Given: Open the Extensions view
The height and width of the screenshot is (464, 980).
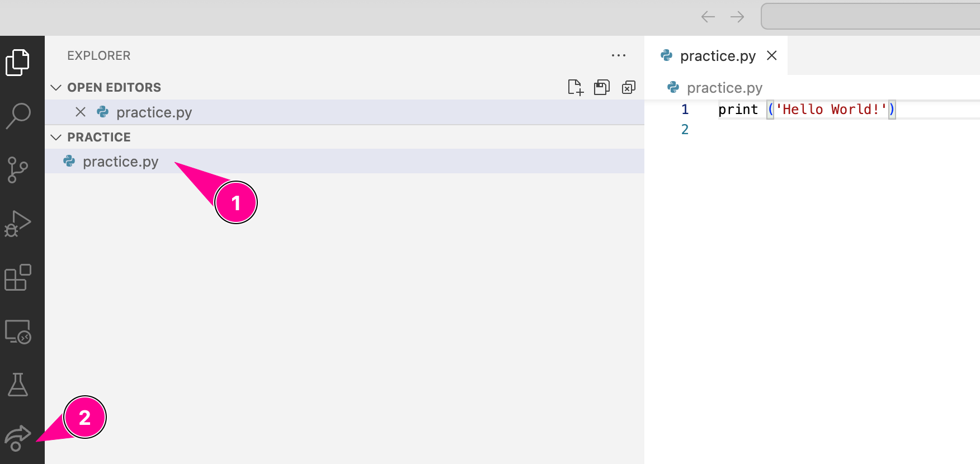Looking at the screenshot, I should click(18, 277).
